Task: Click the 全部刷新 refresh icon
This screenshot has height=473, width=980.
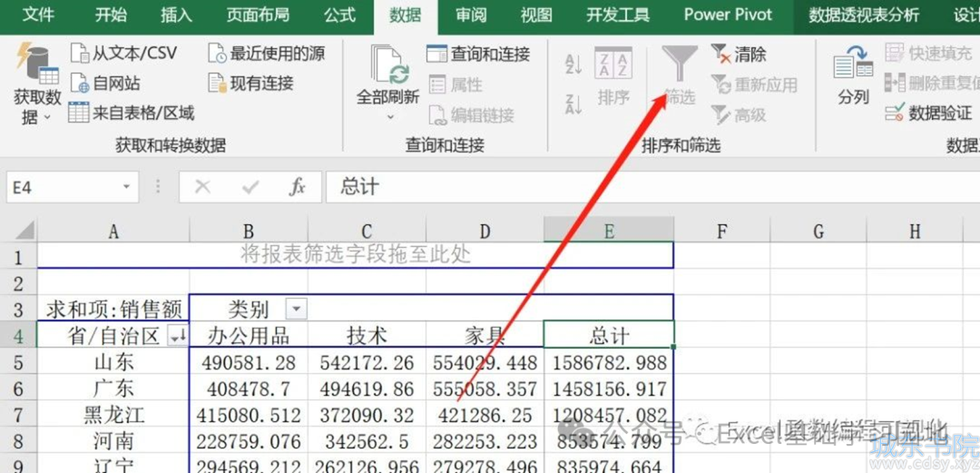Action: click(388, 64)
